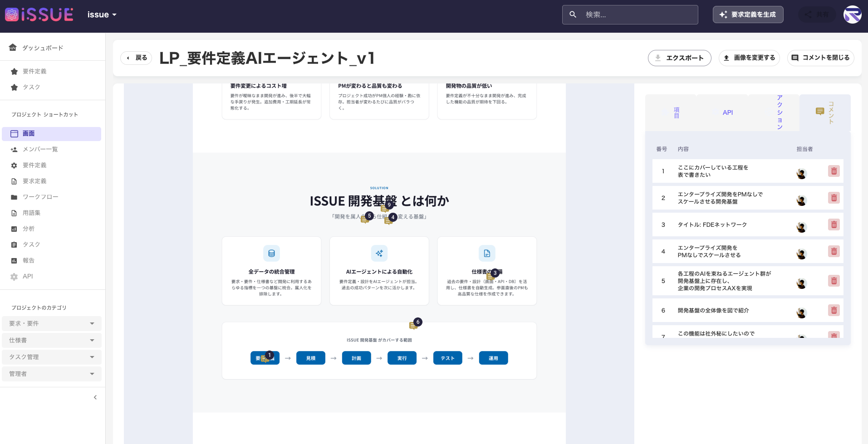The height and width of the screenshot is (444, 868).
Task: Collapse the sidebar with the chevron
Action: (x=95, y=397)
